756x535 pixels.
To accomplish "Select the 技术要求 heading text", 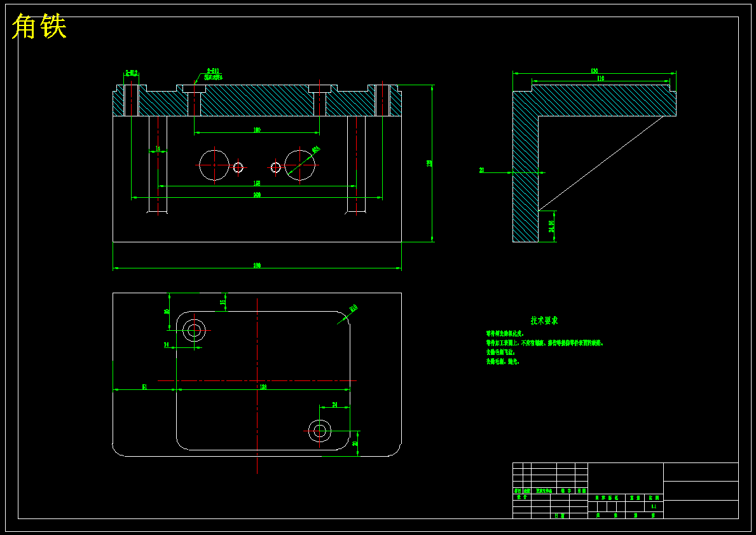I will (x=544, y=321).
